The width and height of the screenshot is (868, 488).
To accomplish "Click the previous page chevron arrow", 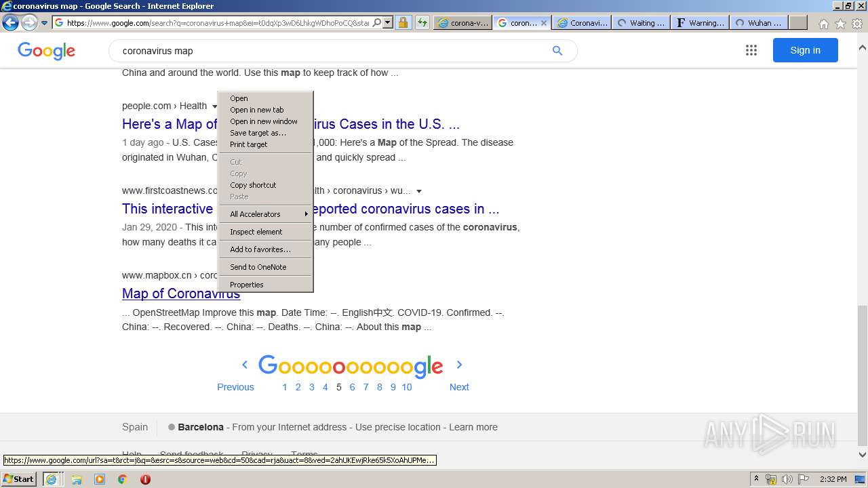I will (x=245, y=365).
